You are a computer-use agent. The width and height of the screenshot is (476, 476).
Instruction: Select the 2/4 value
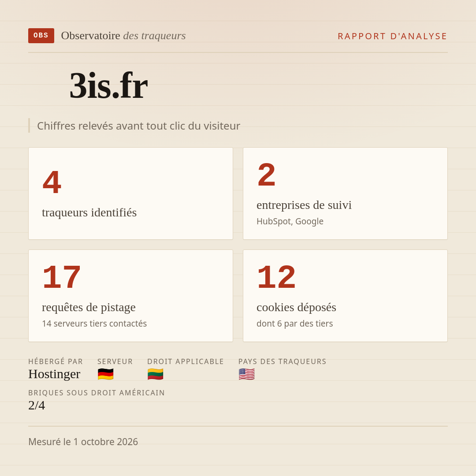tap(37, 405)
